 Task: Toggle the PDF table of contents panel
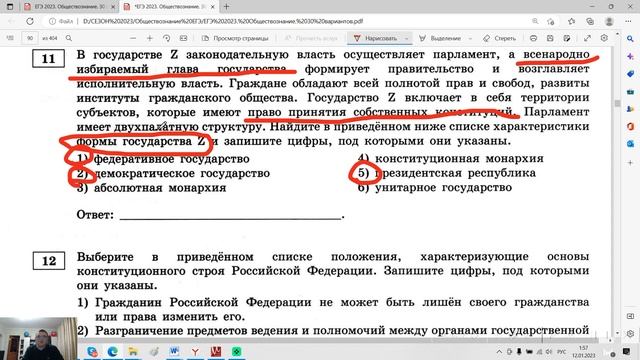tap(10, 38)
